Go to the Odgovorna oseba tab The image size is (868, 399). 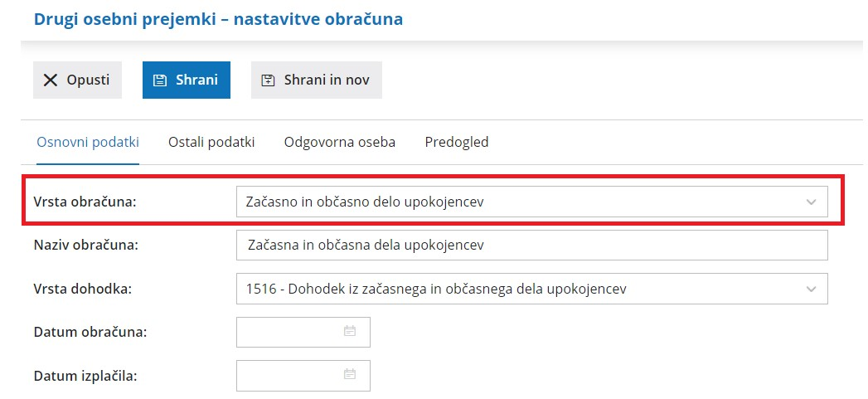340,142
